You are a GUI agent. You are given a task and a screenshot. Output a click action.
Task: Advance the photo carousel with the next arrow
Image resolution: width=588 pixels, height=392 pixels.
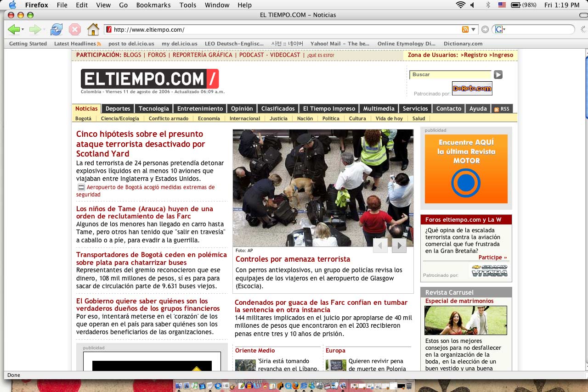(399, 246)
